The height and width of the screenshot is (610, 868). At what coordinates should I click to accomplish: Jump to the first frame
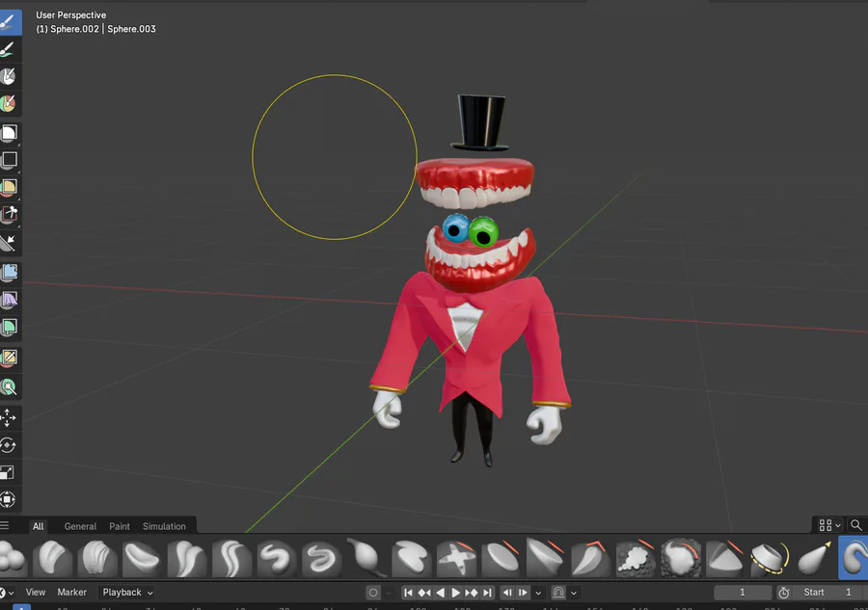[408, 593]
